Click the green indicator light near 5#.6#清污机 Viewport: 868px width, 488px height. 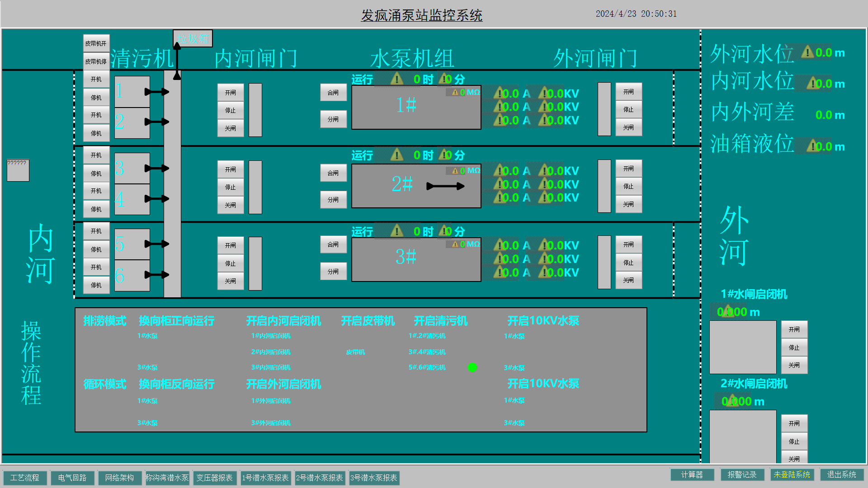coord(472,367)
